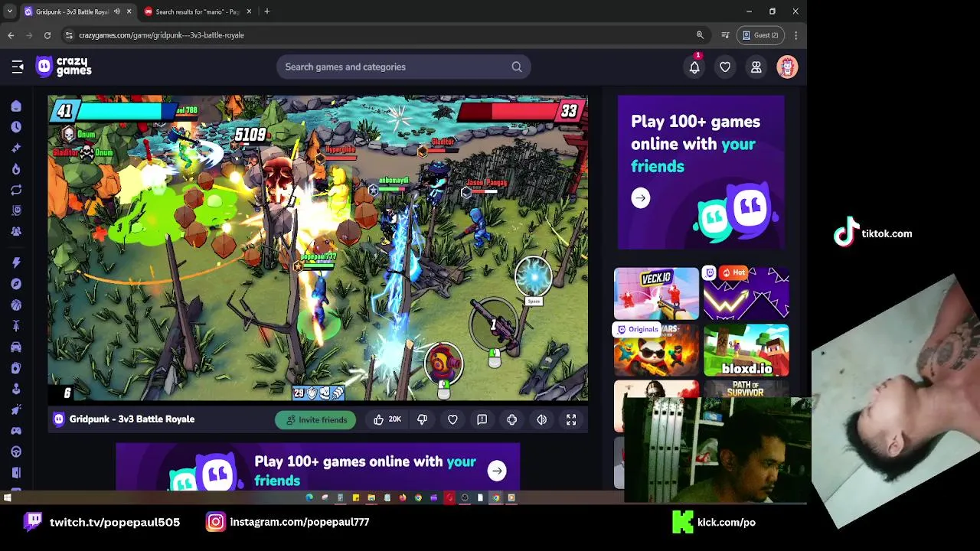Image resolution: width=980 pixels, height=551 pixels.
Task: Open the Multiplayer people icon in sidebar
Action: point(16,231)
